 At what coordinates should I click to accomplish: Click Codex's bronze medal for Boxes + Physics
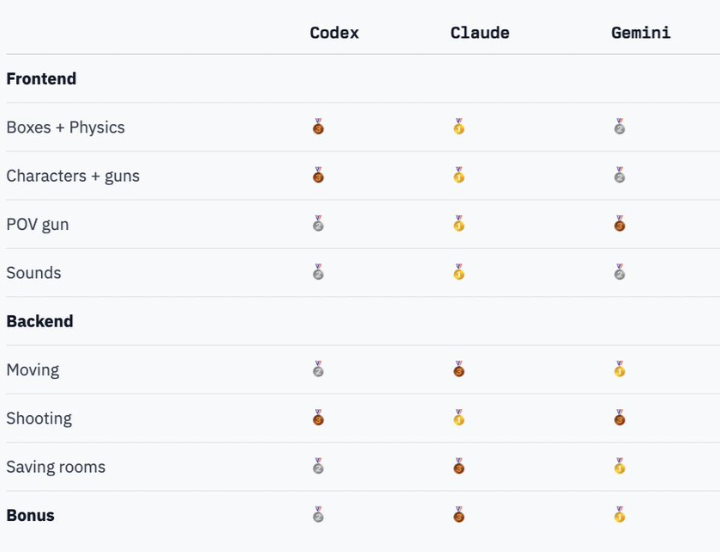[318, 127]
